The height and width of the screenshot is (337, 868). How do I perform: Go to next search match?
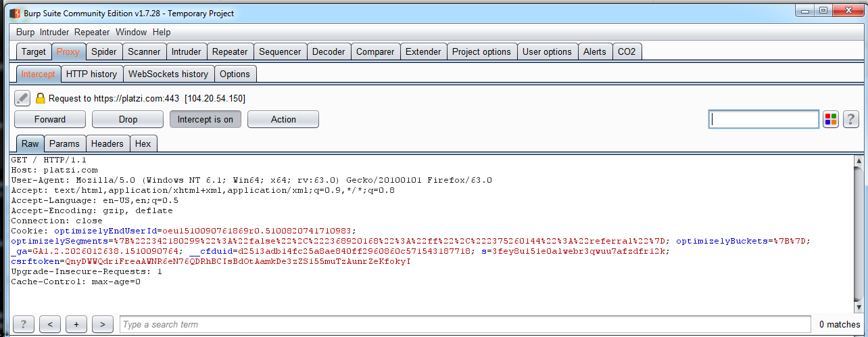coord(103,324)
